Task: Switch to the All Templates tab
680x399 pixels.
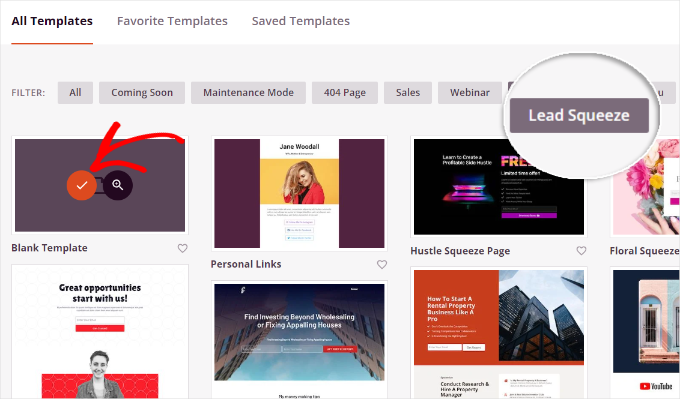Action: (52, 21)
